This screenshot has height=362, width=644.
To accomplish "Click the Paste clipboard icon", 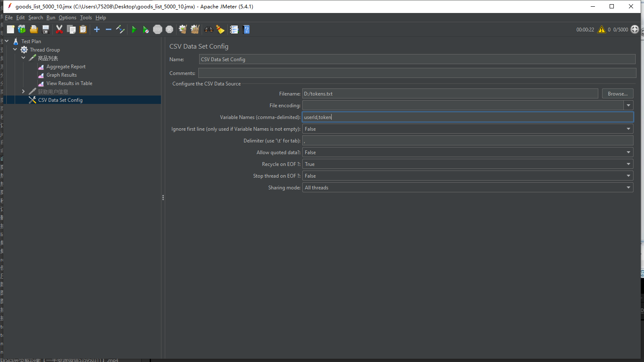I will click(83, 29).
